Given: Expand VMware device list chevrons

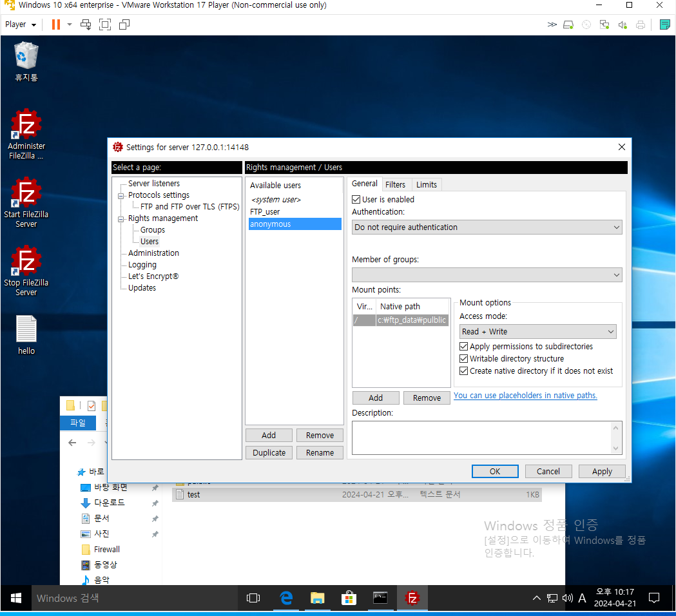Looking at the screenshot, I should click(x=552, y=24).
